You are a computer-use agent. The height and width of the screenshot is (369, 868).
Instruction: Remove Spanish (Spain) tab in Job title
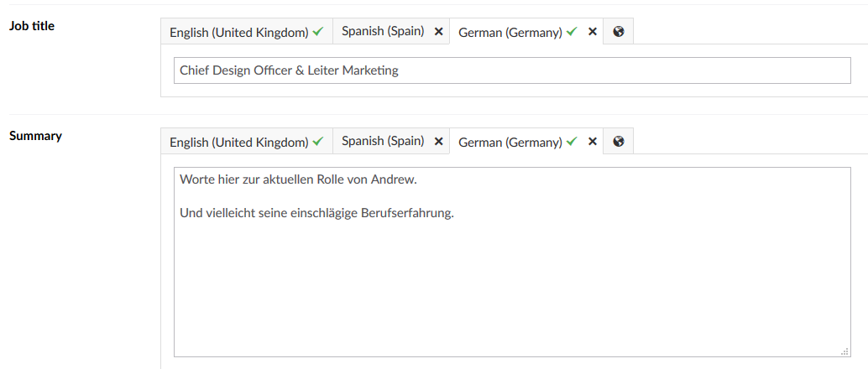click(438, 32)
